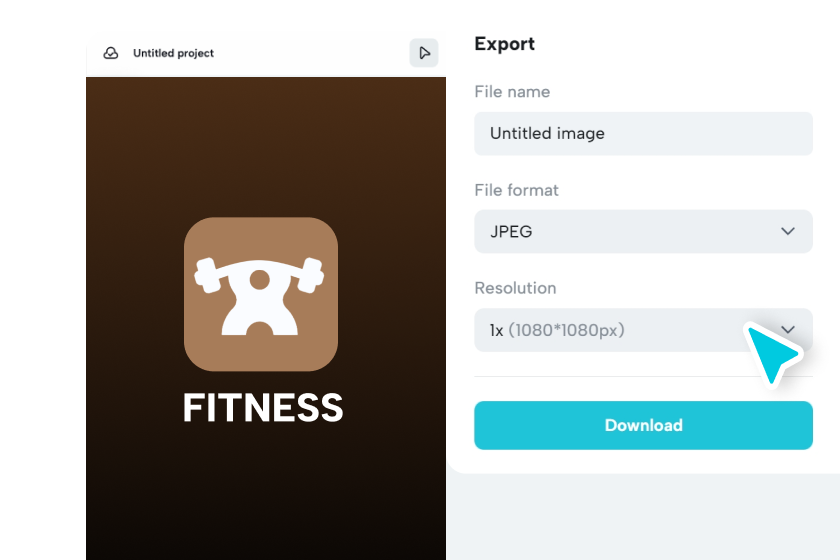The image size is (840, 560).
Task: Expand the File format chevron arrow
Action: click(788, 231)
